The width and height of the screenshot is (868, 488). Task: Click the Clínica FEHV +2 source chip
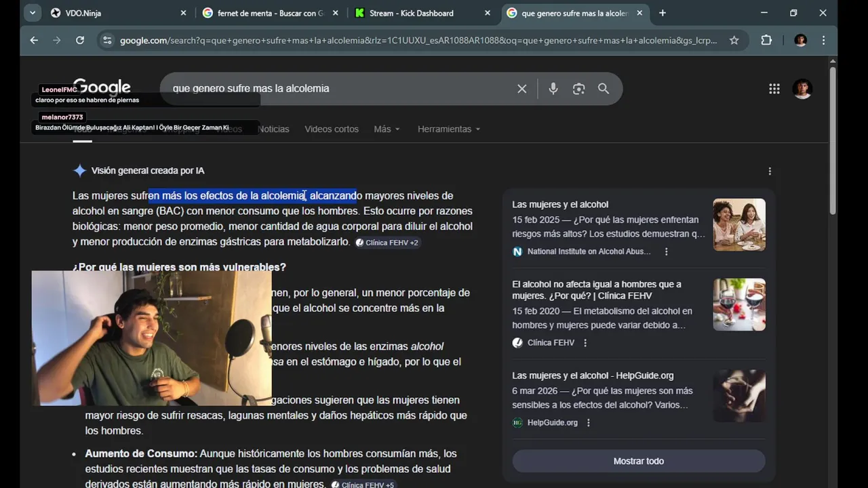(387, 243)
